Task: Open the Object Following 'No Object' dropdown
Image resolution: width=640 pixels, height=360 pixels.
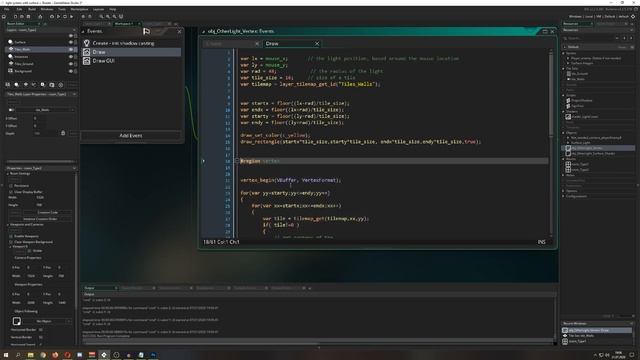Action: point(48,321)
